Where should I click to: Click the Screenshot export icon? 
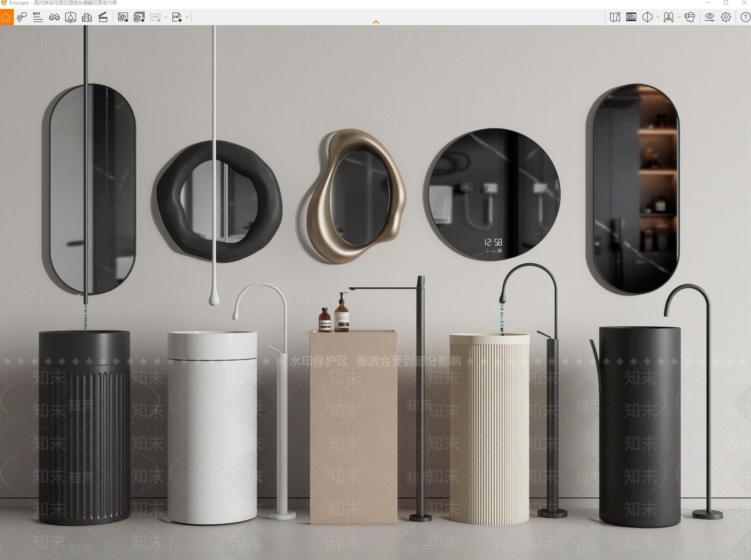tap(123, 17)
